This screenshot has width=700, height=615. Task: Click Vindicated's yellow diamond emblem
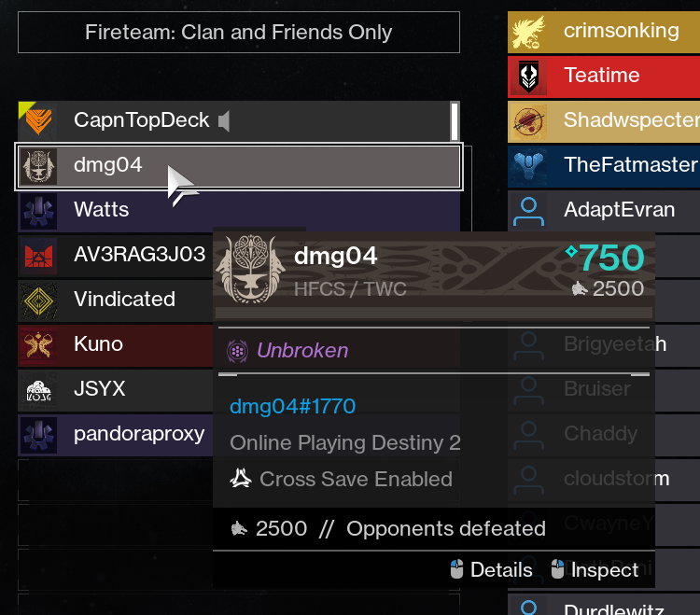[38, 301]
